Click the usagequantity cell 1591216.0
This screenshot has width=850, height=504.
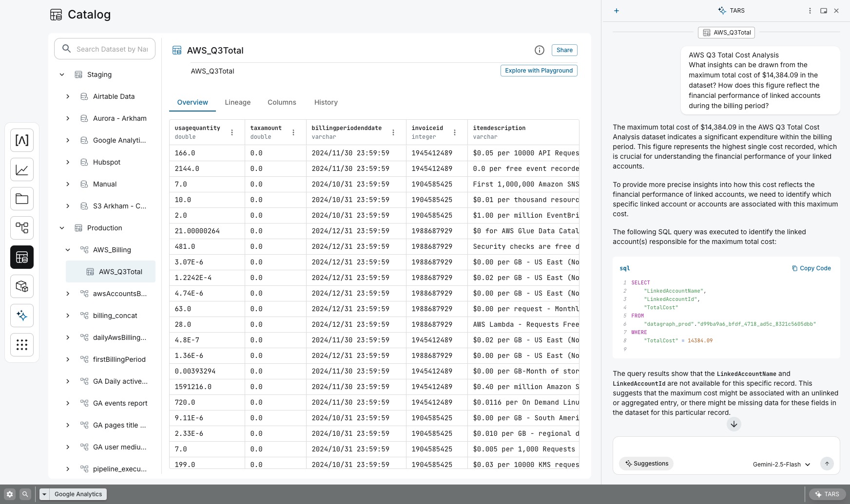(207, 387)
